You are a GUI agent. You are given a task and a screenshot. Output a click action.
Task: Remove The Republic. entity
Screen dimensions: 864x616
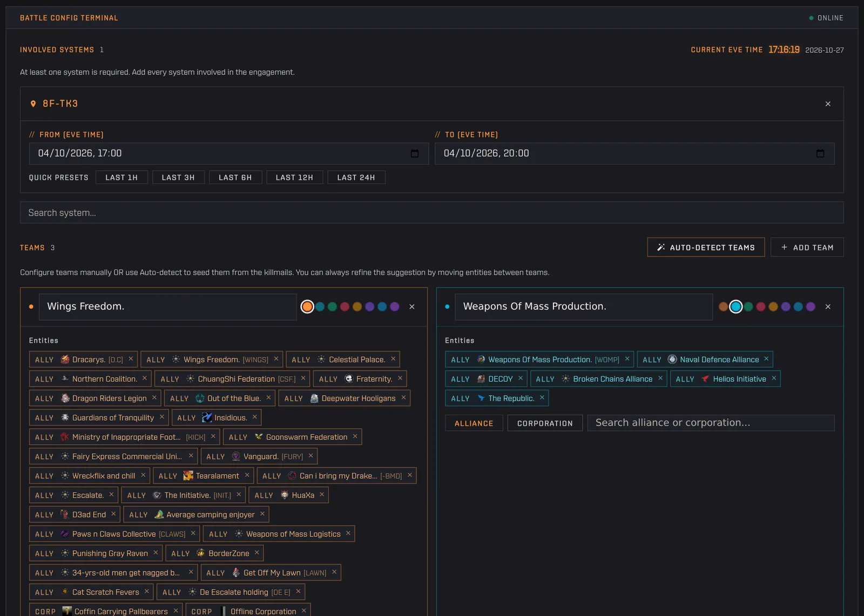pos(542,398)
